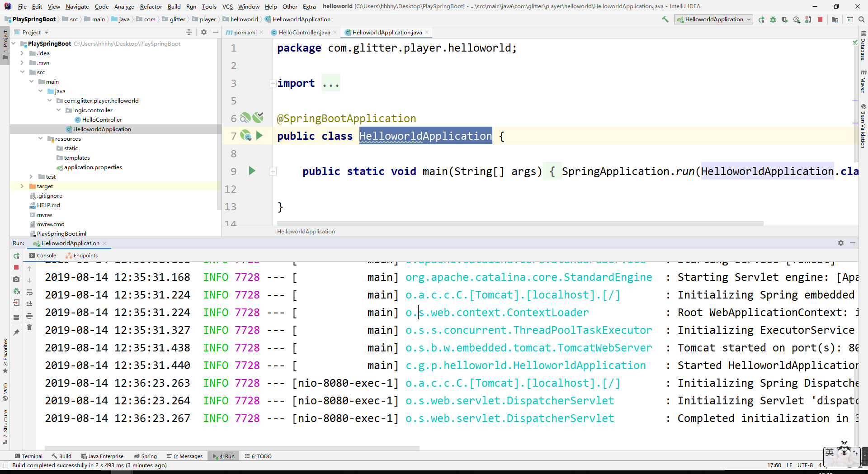
Task: Click the console horizontal scrollbar
Action: [x=232, y=448]
